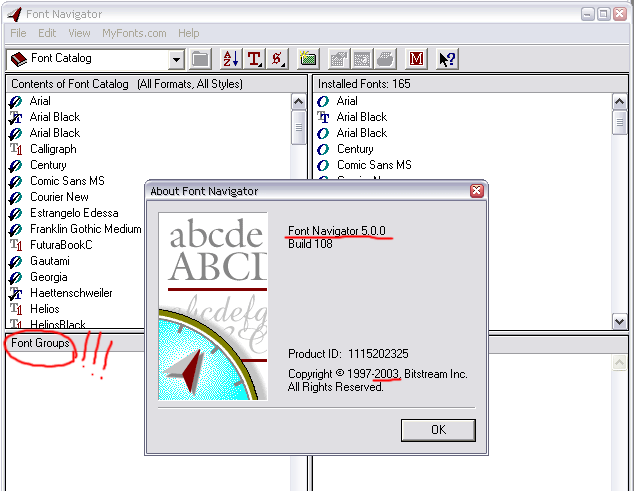
Task: Open the Font Catalog location dropdown
Action: (176, 60)
